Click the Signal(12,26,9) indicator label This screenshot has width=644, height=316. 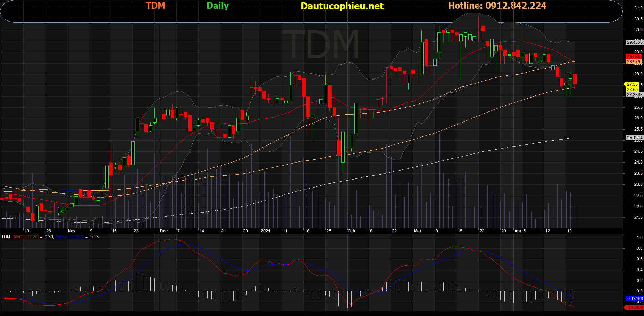click(x=69, y=237)
